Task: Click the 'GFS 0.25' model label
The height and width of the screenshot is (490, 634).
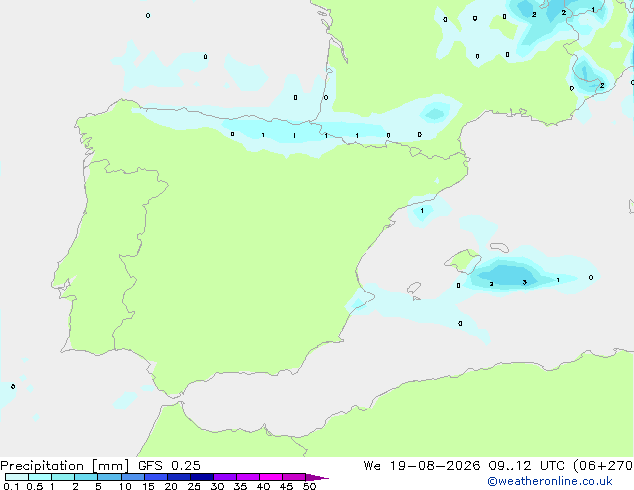Action: point(169,466)
